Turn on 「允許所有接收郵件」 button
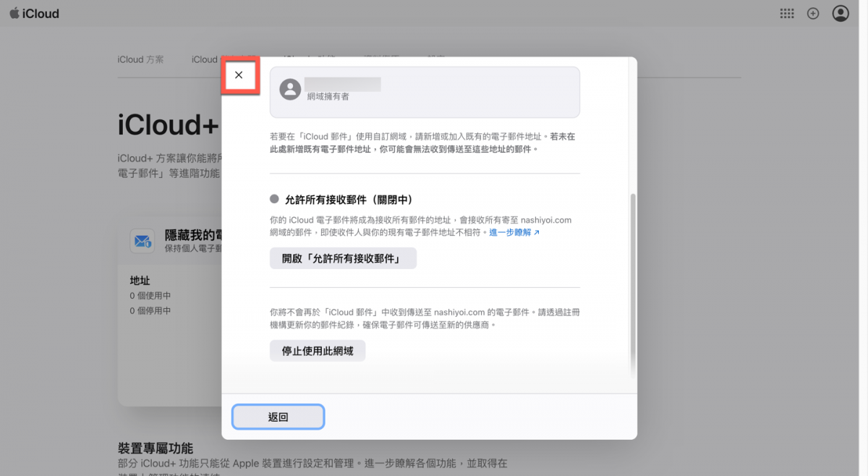This screenshot has height=476, width=868. click(343, 258)
